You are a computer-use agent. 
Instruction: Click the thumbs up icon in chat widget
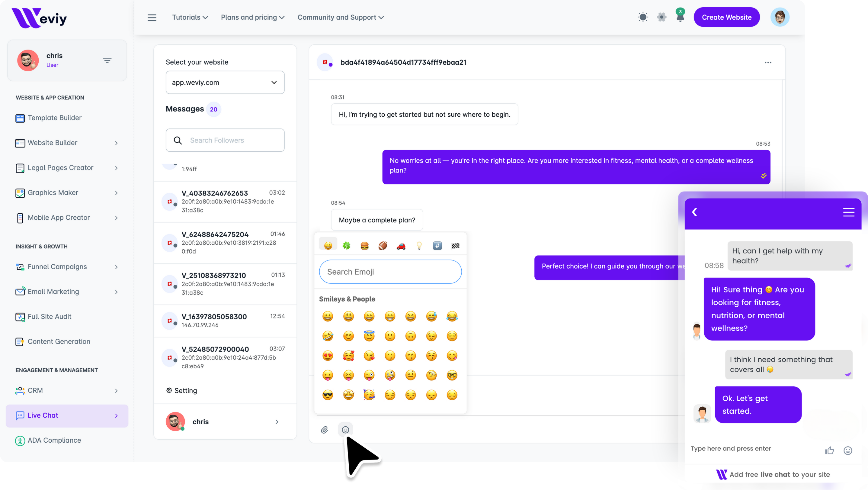tap(829, 451)
